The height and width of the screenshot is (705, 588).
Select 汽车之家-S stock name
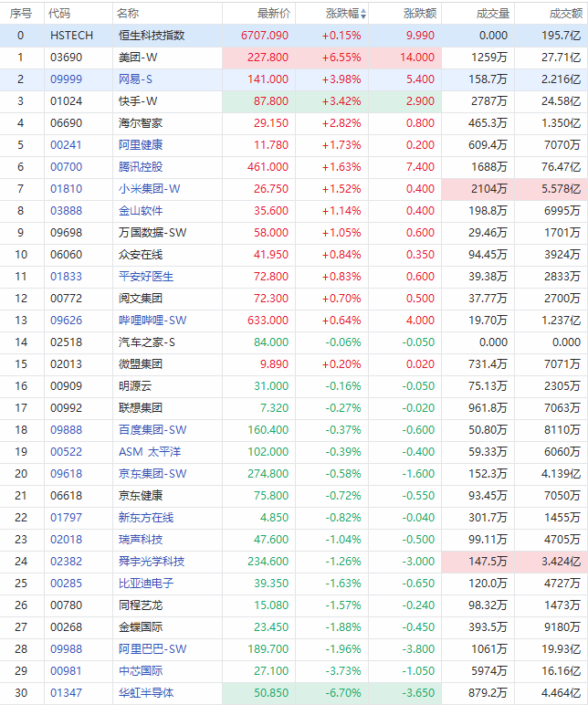point(147,342)
